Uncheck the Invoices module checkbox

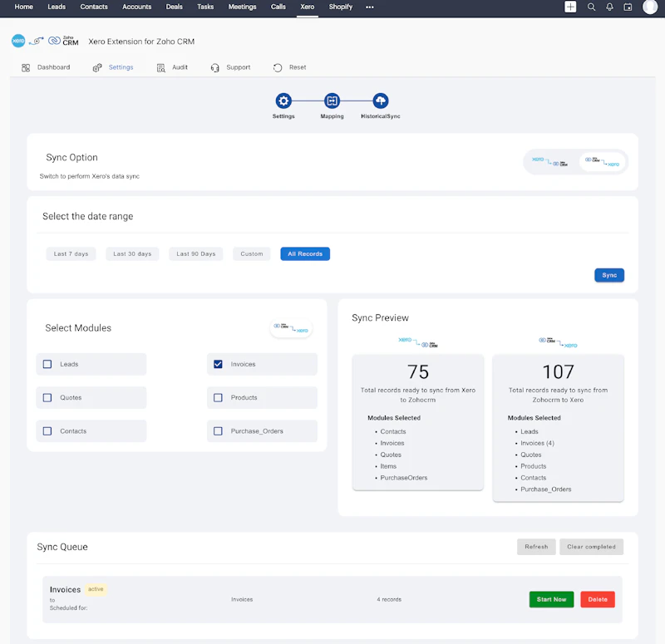point(218,364)
